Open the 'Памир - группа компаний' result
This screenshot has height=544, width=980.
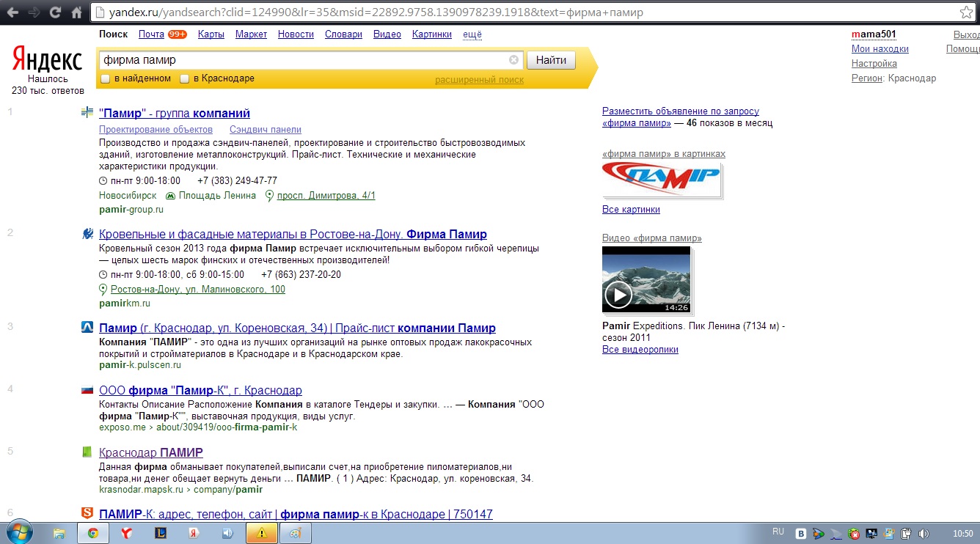pyautogui.click(x=175, y=113)
